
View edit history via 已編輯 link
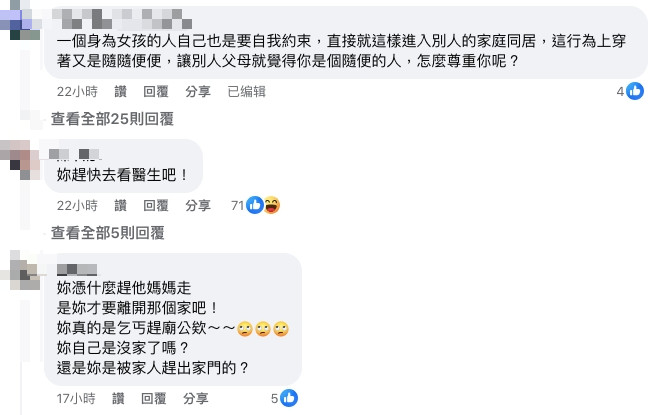tap(246, 91)
